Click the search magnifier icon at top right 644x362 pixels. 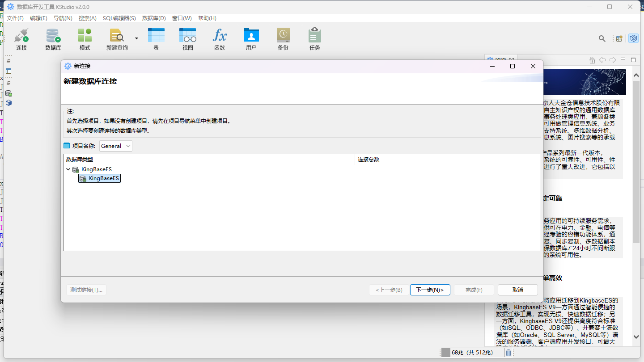(x=602, y=39)
